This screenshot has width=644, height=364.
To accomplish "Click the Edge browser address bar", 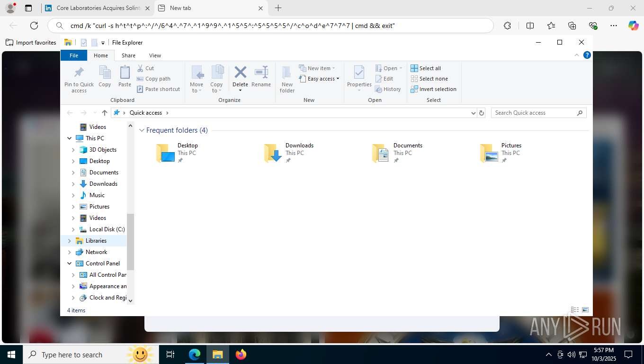I will [270, 26].
